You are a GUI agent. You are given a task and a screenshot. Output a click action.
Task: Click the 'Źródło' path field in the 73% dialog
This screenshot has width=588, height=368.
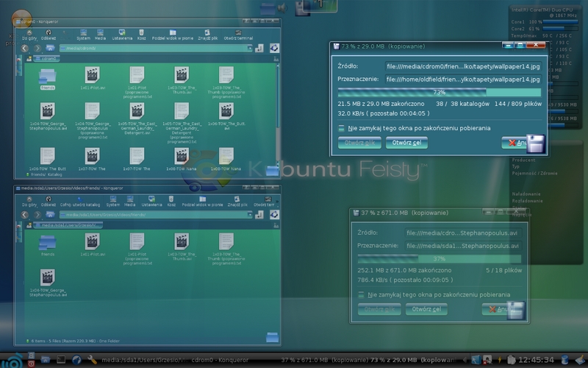click(x=463, y=66)
